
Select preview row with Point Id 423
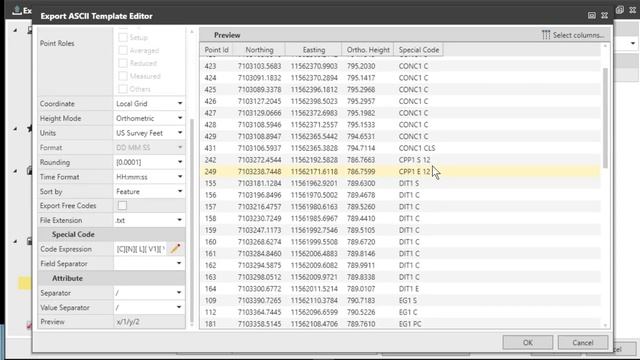click(400, 66)
